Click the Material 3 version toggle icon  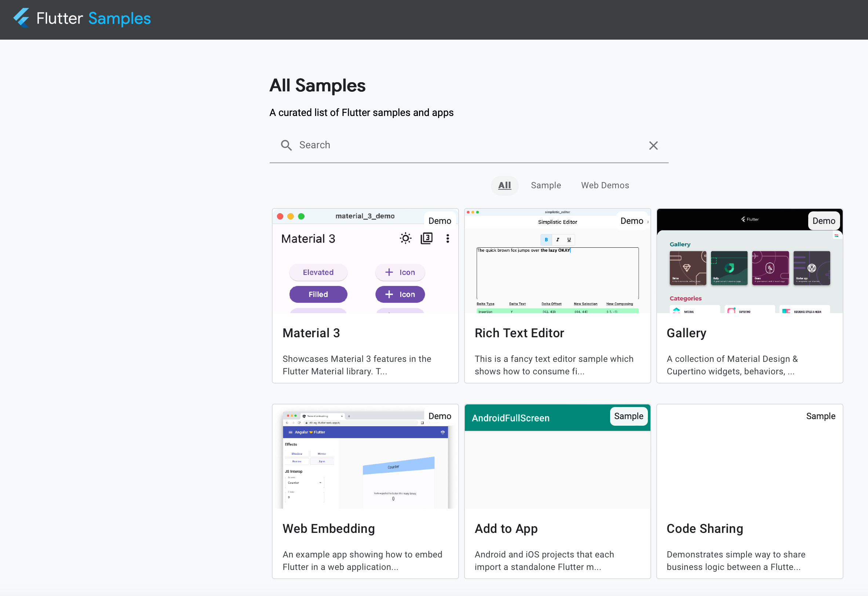[427, 239]
